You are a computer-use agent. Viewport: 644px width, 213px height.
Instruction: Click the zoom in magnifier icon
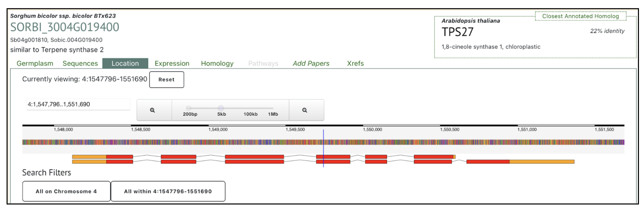click(x=152, y=110)
